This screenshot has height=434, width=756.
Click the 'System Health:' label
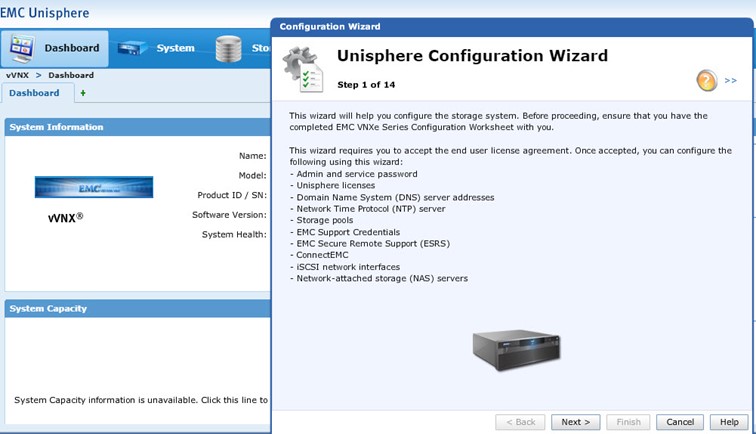point(234,234)
